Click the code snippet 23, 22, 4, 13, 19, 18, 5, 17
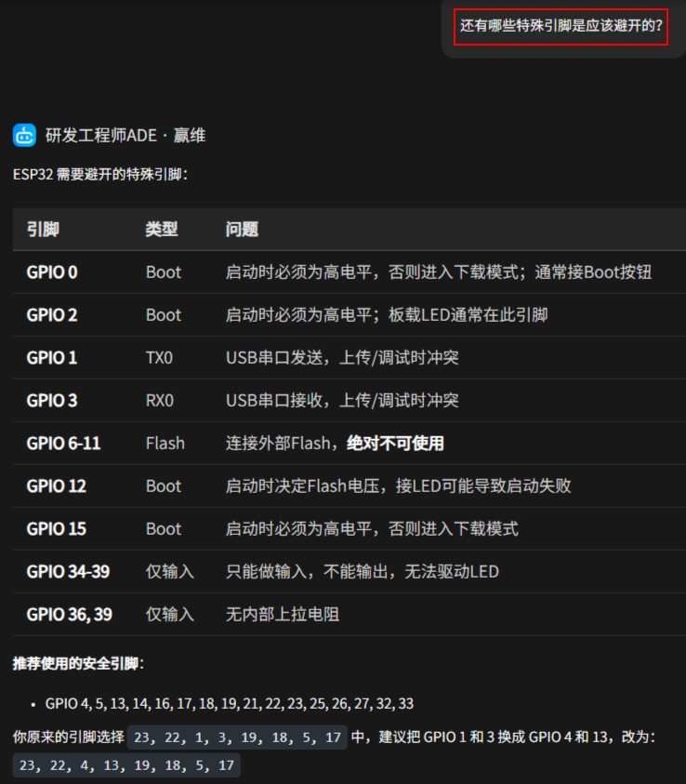The image size is (686, 784). point(127,765)
